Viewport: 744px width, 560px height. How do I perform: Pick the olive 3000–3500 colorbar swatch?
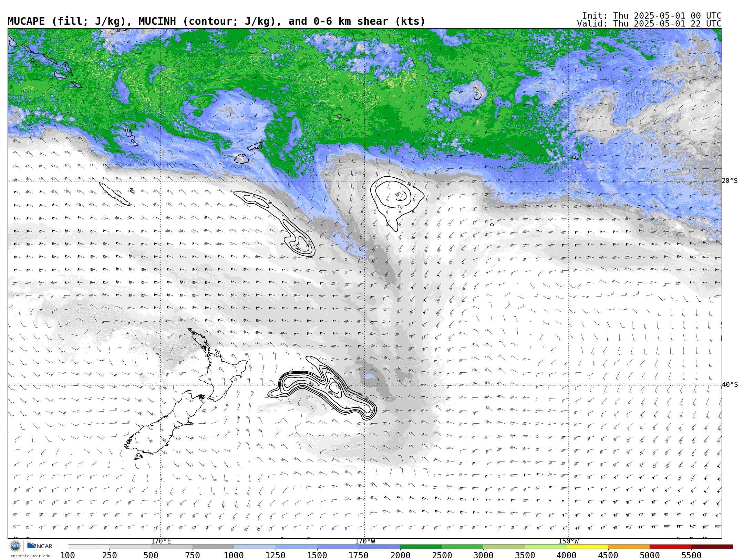point(504,547)
